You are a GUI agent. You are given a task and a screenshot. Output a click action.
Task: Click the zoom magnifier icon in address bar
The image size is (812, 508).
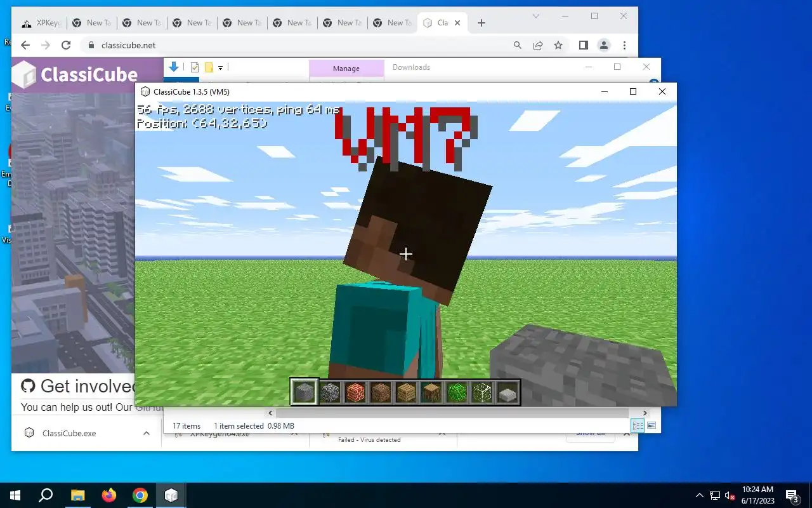(518, 45)
